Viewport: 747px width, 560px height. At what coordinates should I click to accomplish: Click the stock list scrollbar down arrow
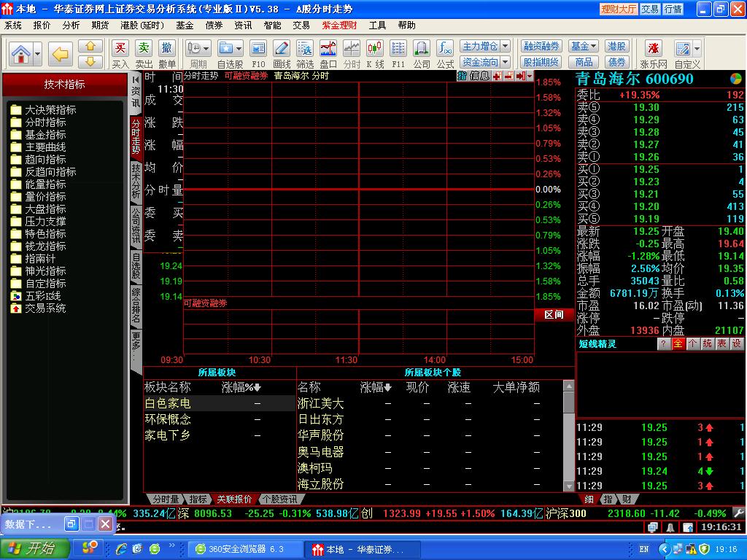(x=568, y=486)
